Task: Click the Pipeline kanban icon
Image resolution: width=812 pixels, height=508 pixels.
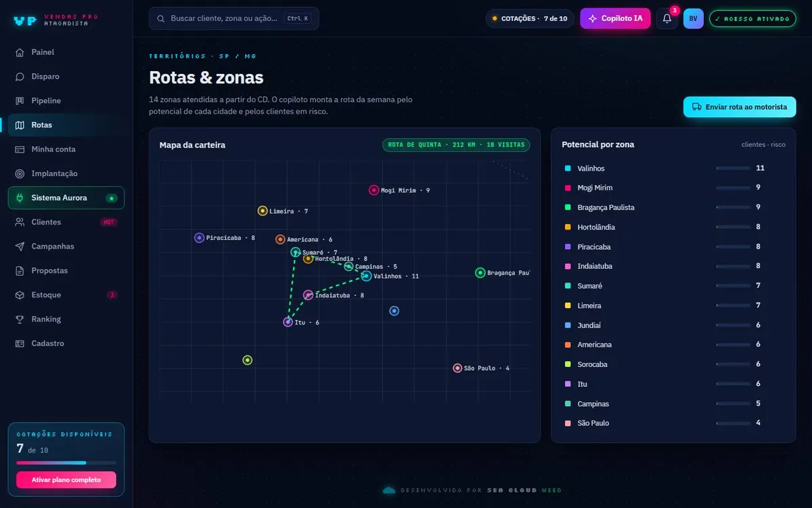Action: point(20,101)
